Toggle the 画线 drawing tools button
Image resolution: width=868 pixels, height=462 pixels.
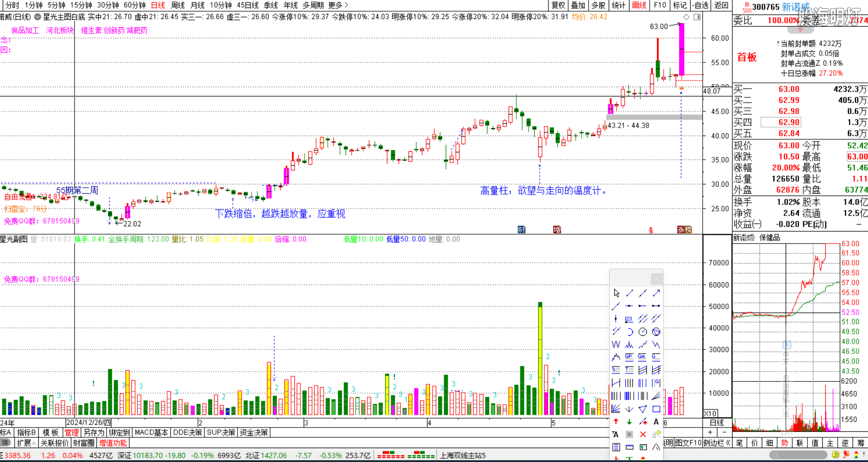[x=639, y=5]
